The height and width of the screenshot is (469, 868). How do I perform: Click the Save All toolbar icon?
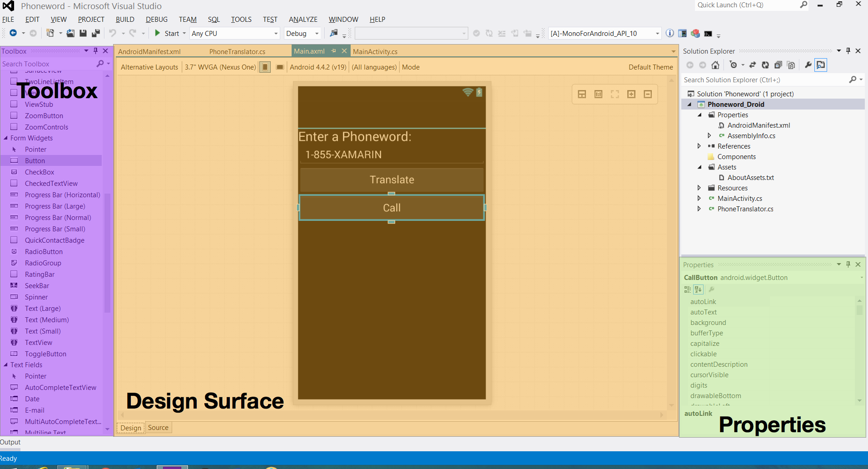point(95,33)
